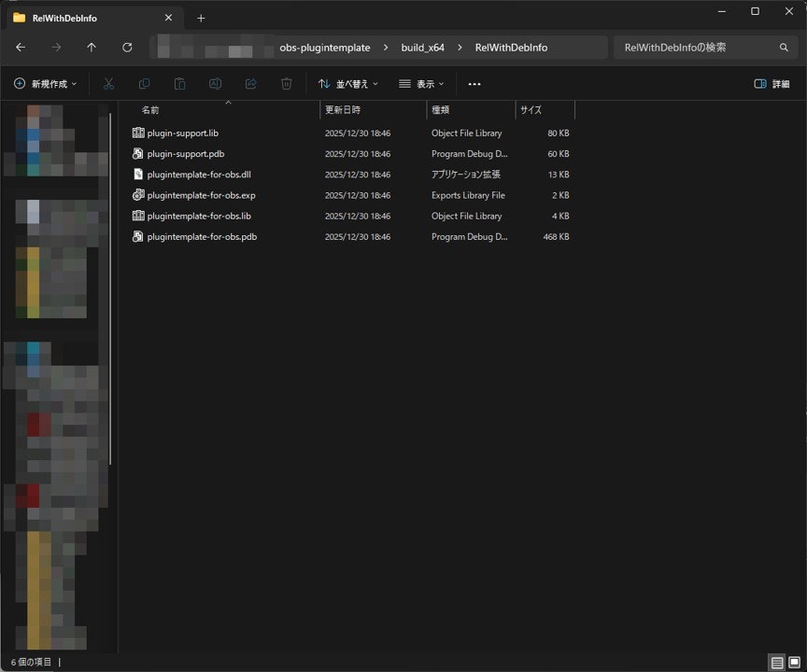The height and width of the screenshot is (672, 807).
Task: Click the plugintemplate-for-obs.lib file icon
Action: (138, 216)
